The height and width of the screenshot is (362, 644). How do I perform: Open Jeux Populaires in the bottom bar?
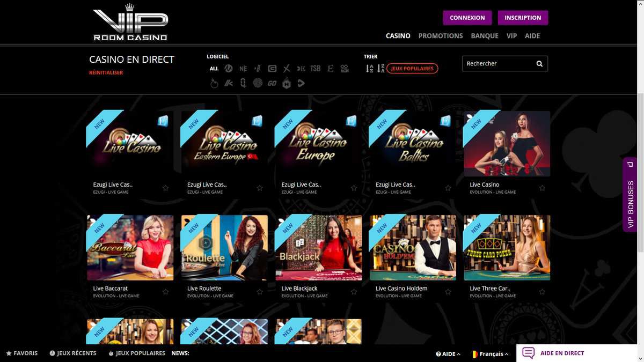[137, 353]
